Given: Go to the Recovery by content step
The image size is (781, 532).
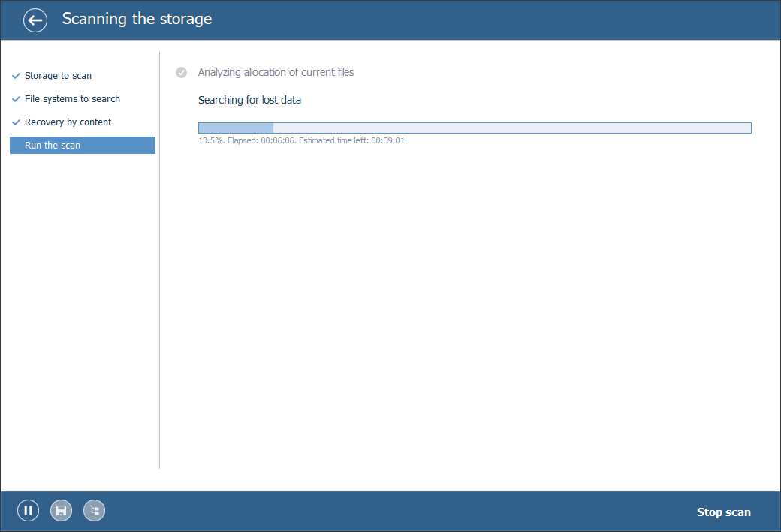Looking at the screenshot, I should click(68, 122).
